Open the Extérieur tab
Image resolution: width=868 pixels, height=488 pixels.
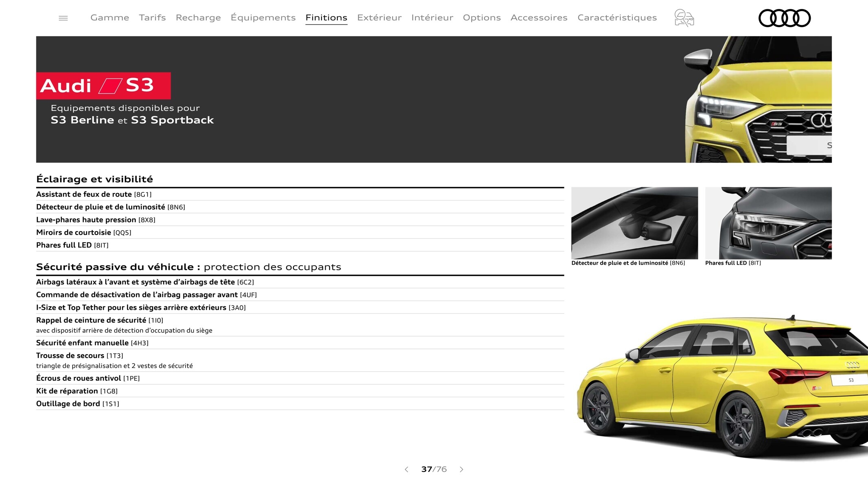pos(379,17)
